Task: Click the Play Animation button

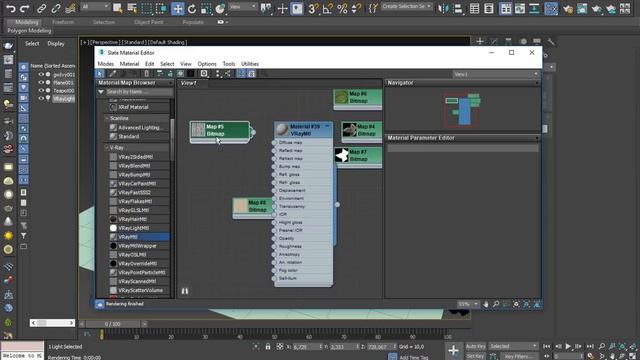Action: coord(568,347)
